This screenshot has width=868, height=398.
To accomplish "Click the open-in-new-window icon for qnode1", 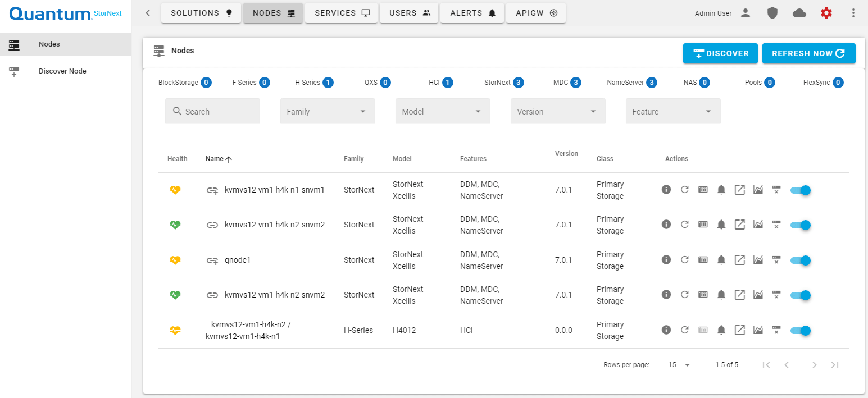I will point(740,260).
